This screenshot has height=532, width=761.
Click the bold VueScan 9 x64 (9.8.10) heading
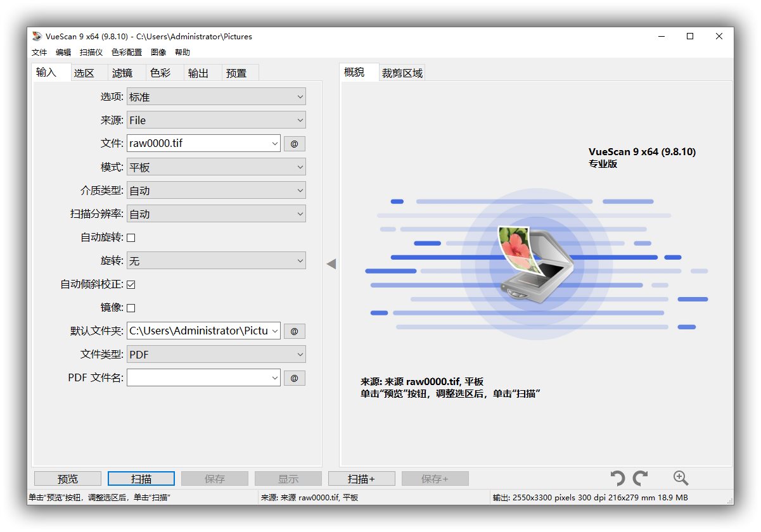(642, 152)
